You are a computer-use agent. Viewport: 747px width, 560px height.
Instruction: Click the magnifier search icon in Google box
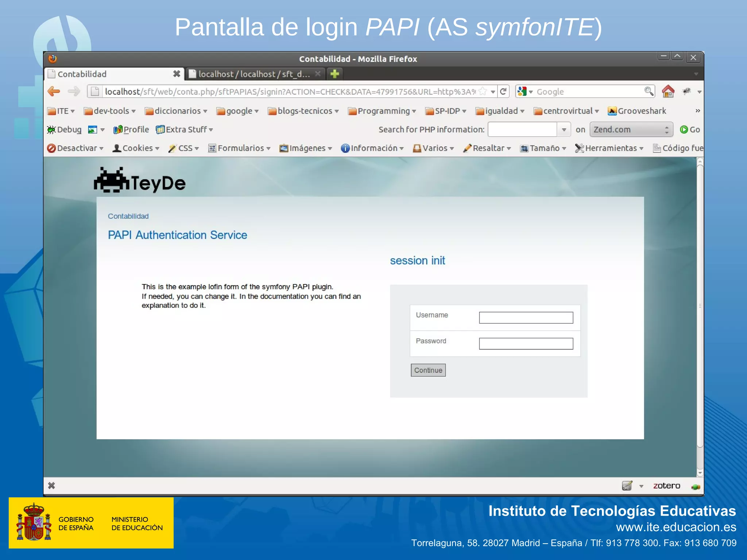pos(649,91)
